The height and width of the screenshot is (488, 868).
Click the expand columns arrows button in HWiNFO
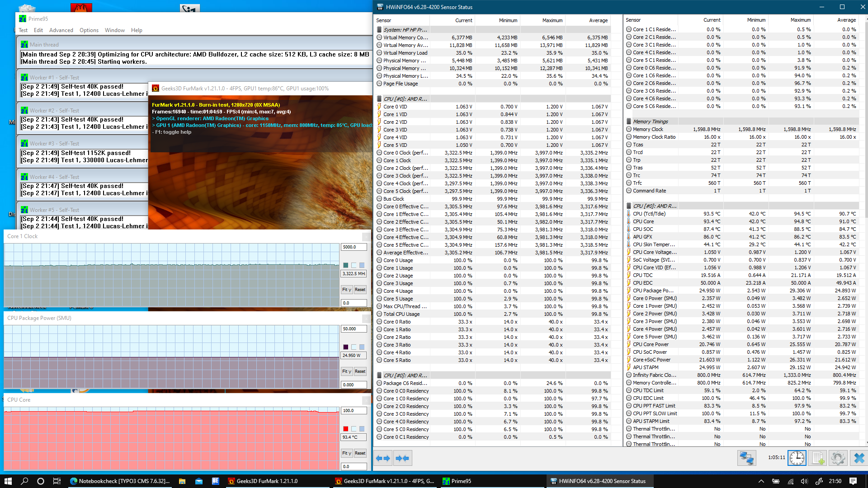pos(383,458)
